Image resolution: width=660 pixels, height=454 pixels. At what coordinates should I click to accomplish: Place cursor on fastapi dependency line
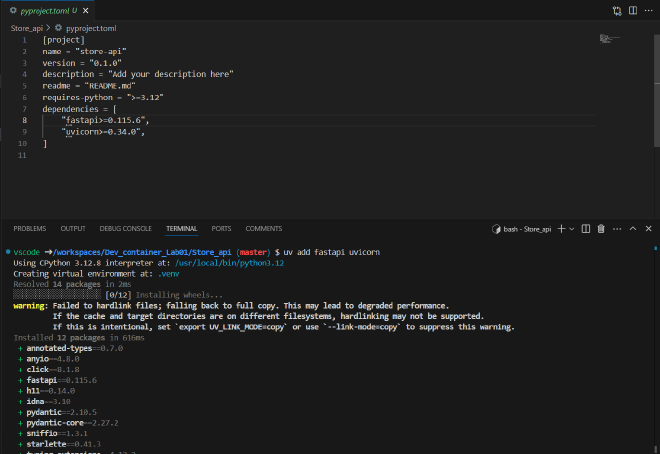[105, 120]
